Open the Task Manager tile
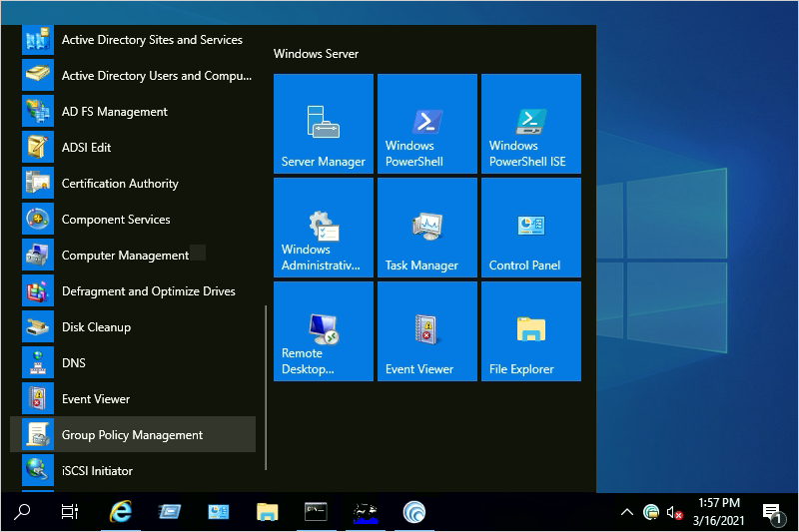799x532 pixels. point(426,228)
